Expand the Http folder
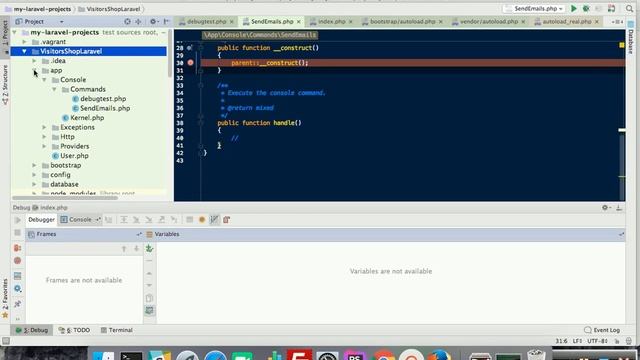 tap(44, 137)
